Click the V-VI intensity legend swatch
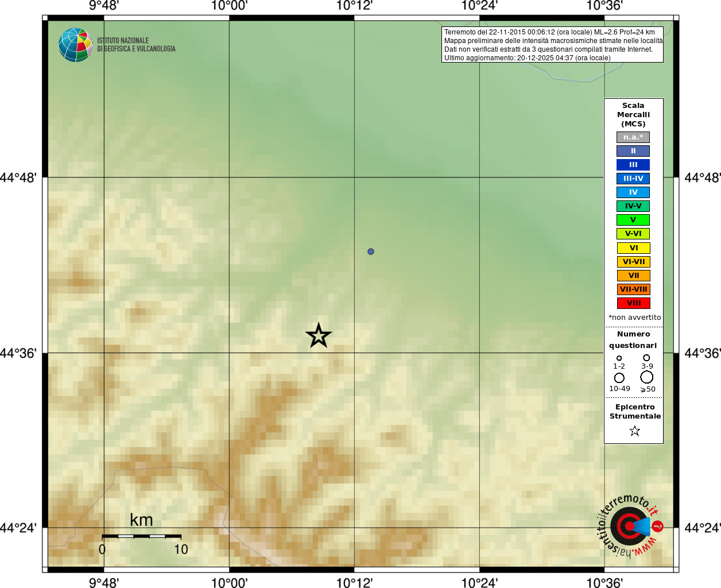This screenshot has height=588, width=721. pos(633,234)
